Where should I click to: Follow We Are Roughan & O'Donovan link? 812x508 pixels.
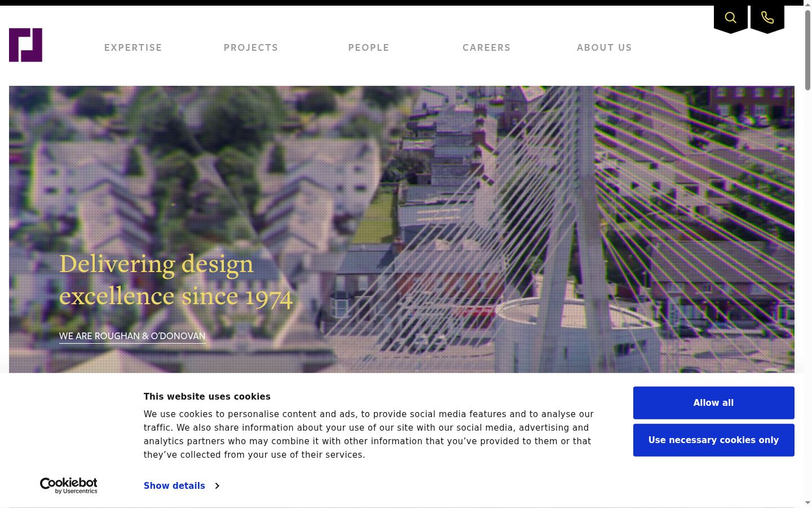[x=132, y=336]
